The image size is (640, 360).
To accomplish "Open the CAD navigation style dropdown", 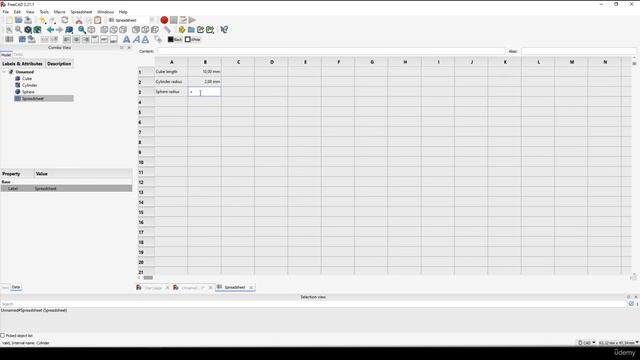I will tap(587, 343).
